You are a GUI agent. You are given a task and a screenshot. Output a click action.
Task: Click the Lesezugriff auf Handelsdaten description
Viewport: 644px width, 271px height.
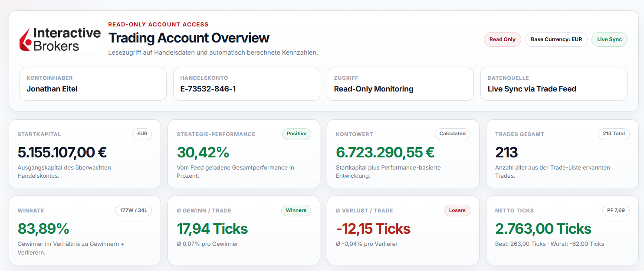213,52
